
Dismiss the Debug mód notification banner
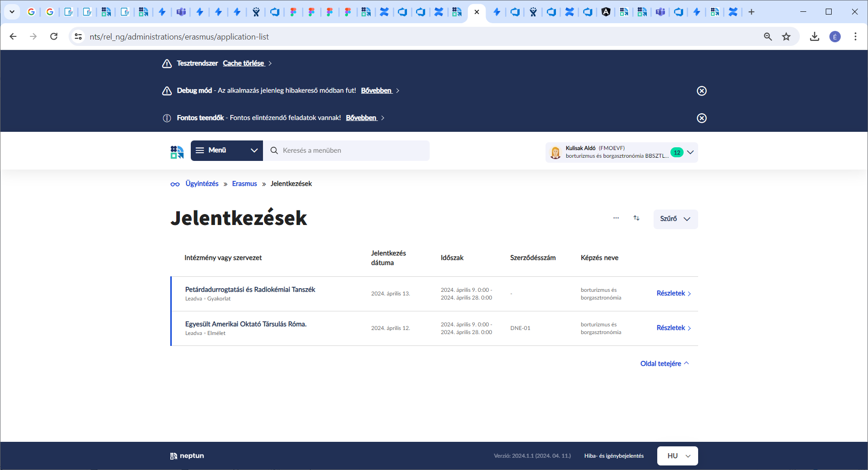701,91
